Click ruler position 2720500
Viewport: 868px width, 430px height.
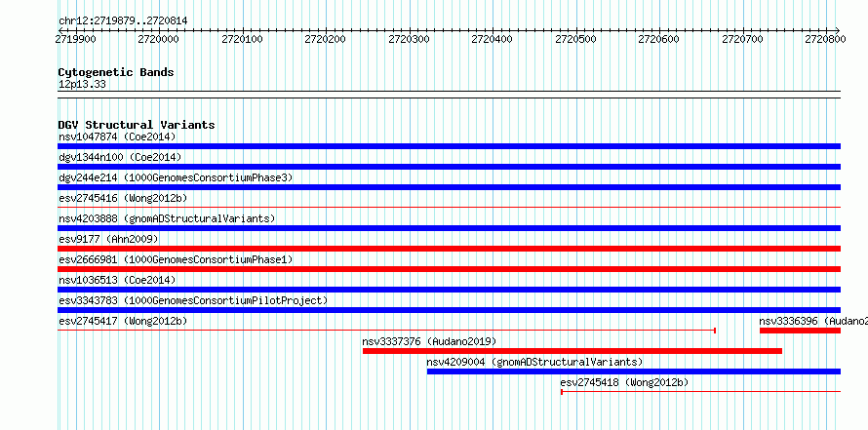pos(575,39)
